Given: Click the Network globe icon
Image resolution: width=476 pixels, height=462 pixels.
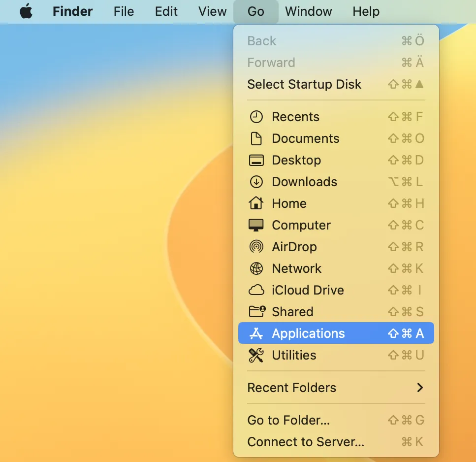Looking at the screenshot, I should [x=256, y=268].
